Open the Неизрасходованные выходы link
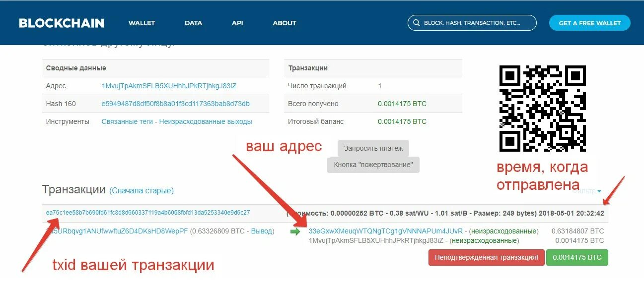 (x=206, y=121)
